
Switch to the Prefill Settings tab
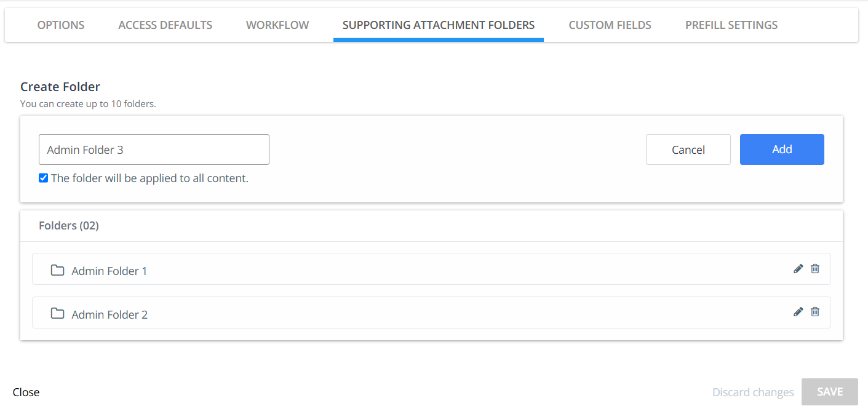click(x=731, y=25)
